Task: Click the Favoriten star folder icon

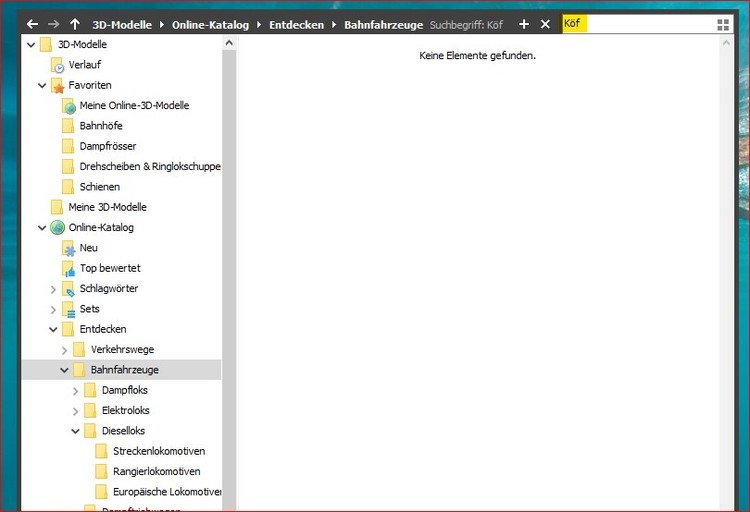Action: [57, 86]
